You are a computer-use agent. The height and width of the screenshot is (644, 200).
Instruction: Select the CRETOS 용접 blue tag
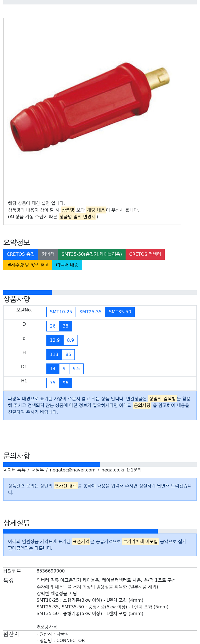pos(21,254)
